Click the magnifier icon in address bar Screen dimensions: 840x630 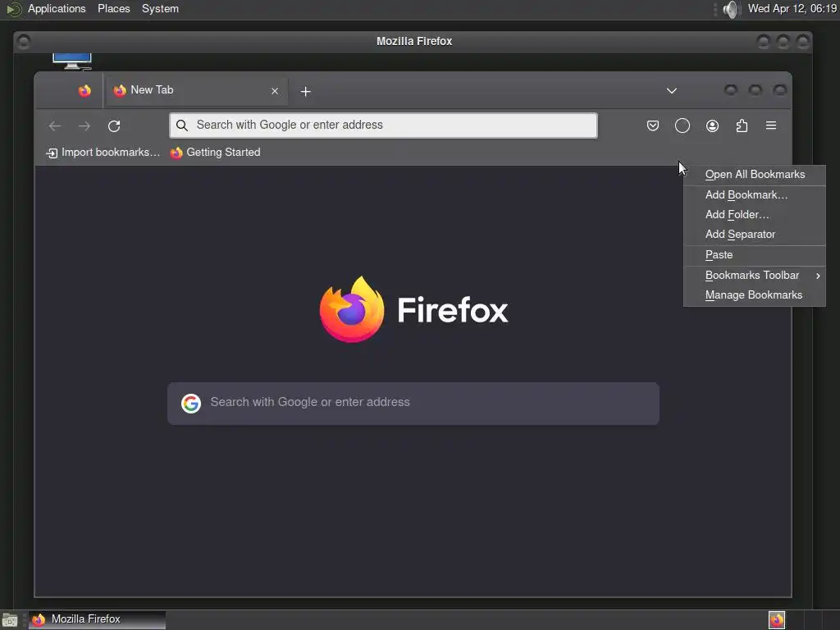point(182,126)
